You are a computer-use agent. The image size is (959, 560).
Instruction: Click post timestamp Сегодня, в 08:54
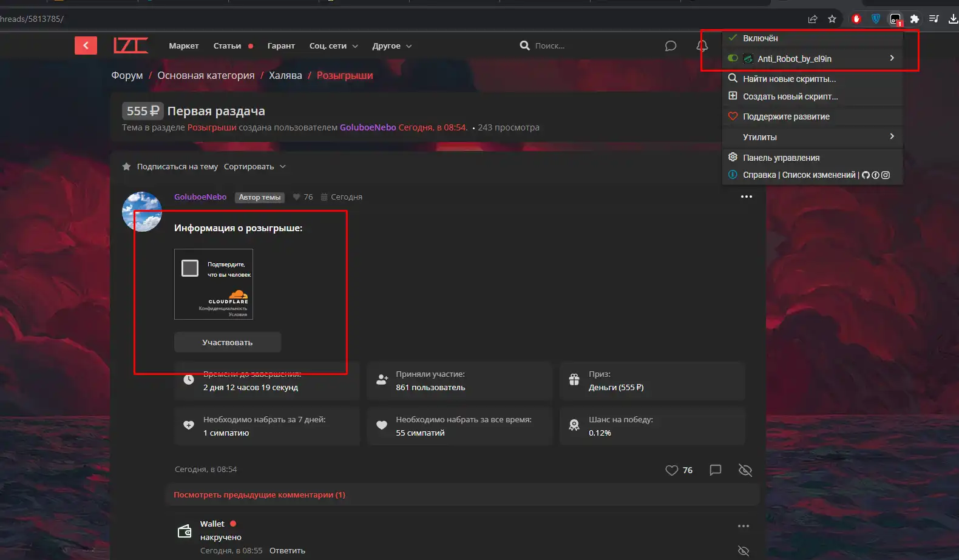click(206, 470)
